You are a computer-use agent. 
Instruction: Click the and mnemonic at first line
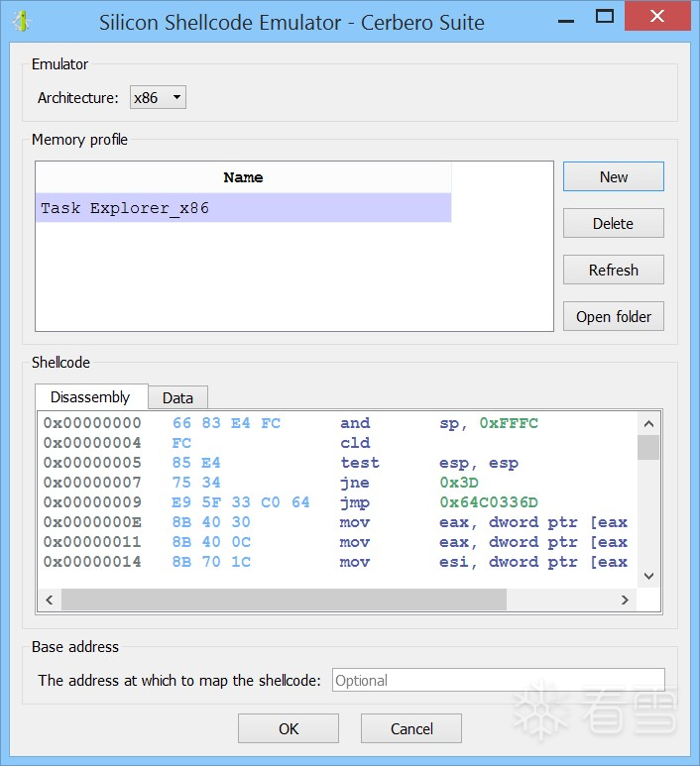pos(355,423)
